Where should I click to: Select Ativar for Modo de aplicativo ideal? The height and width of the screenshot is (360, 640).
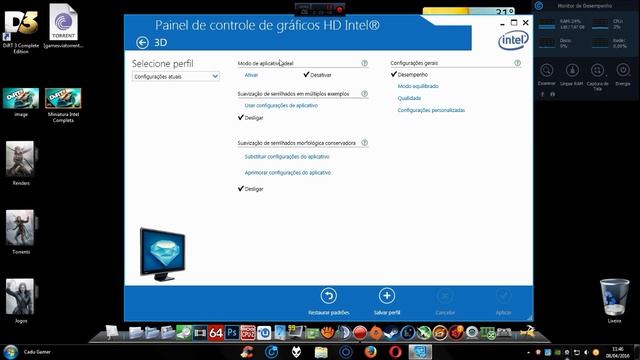click(x=251, y=75)
